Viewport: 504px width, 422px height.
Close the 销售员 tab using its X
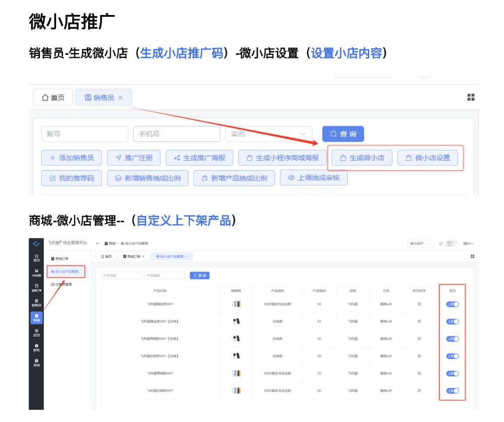[120, 98]
